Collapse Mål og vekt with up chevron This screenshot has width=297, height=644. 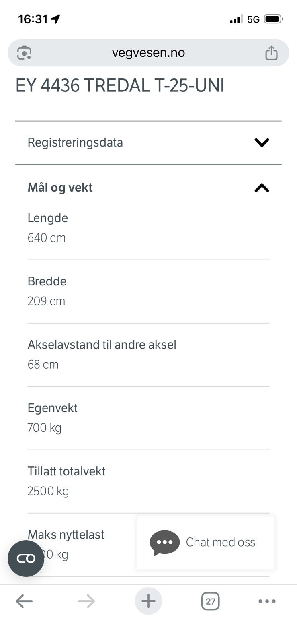click(x=262, y=188)
